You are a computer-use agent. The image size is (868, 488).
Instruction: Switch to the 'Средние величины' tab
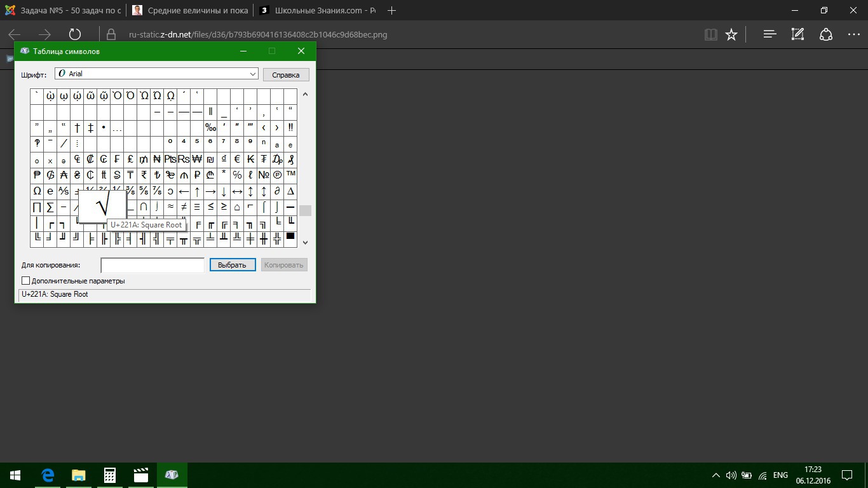point(189,11)
